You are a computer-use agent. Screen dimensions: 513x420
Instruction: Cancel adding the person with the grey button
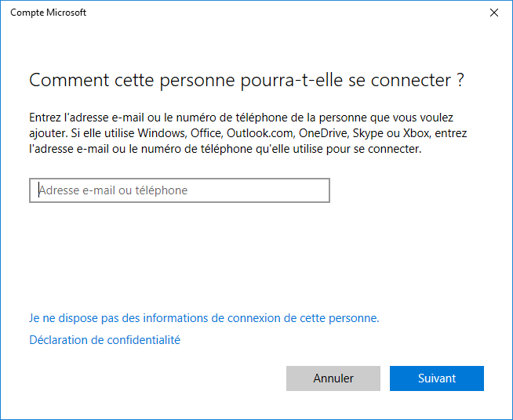pyautogui.click(x=333, y=378)
